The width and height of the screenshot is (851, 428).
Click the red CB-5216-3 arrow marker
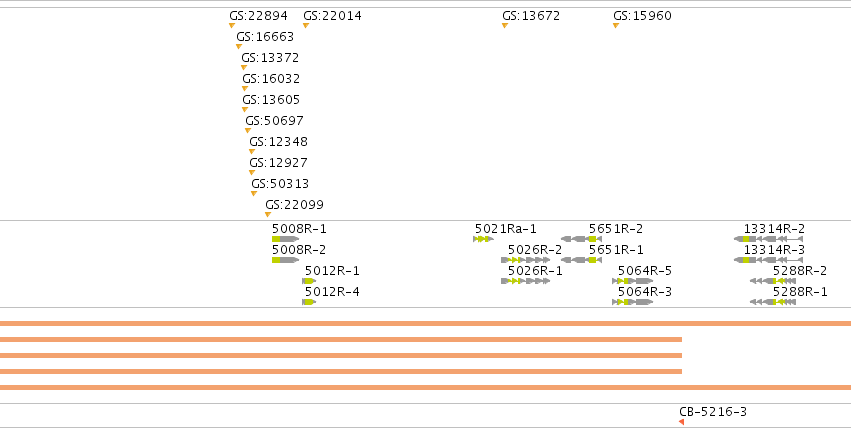[x=681, y=422]
